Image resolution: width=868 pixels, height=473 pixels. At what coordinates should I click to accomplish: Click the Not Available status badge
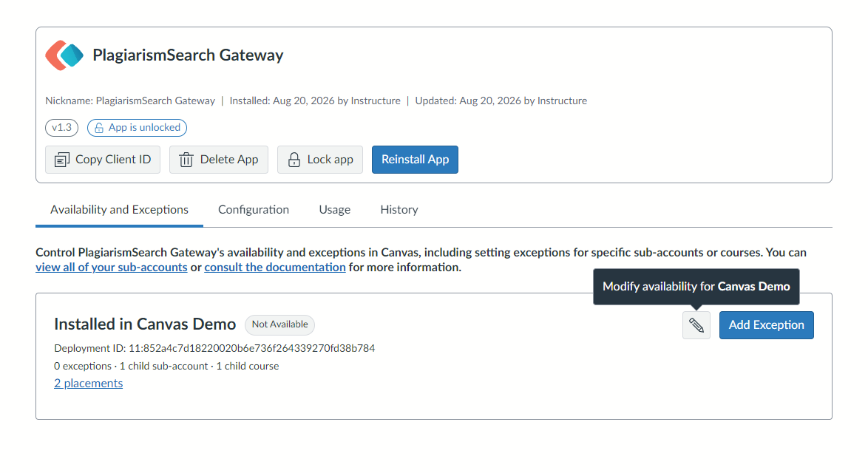pos(279,324)
